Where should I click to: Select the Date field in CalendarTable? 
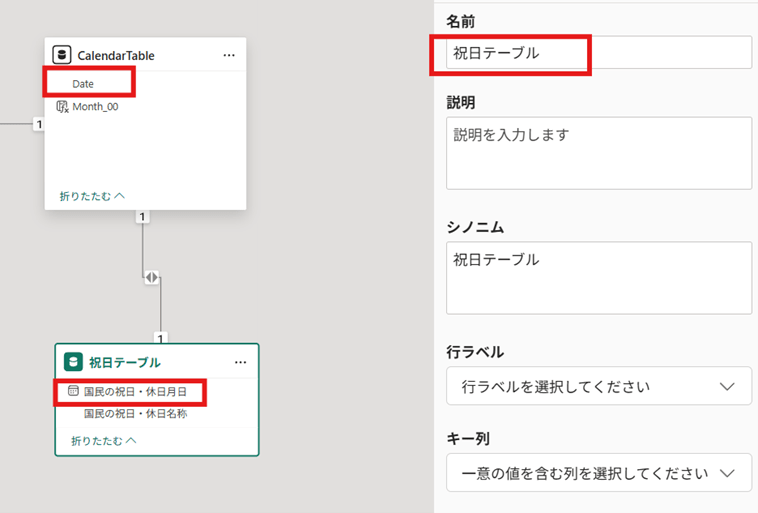click(83, 84)
